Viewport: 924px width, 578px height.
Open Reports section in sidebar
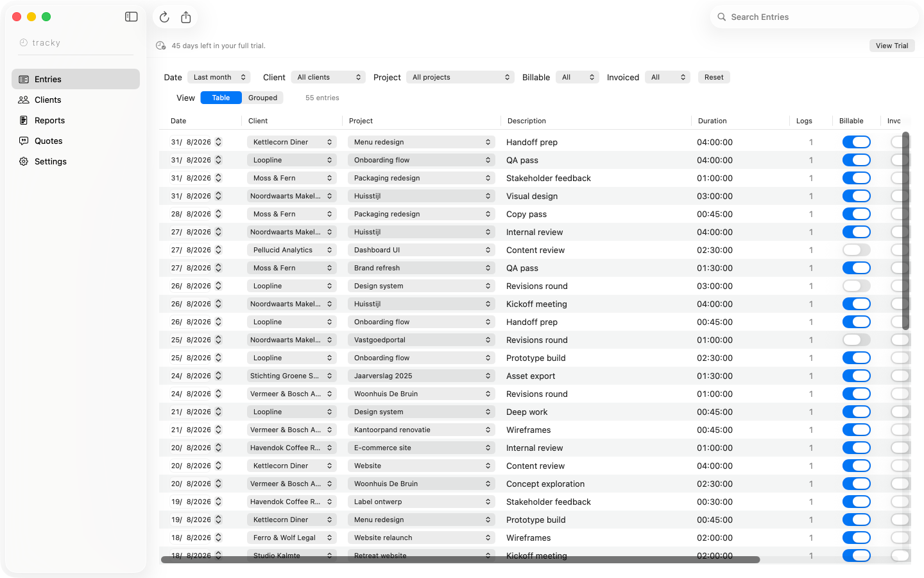point(76,121)
